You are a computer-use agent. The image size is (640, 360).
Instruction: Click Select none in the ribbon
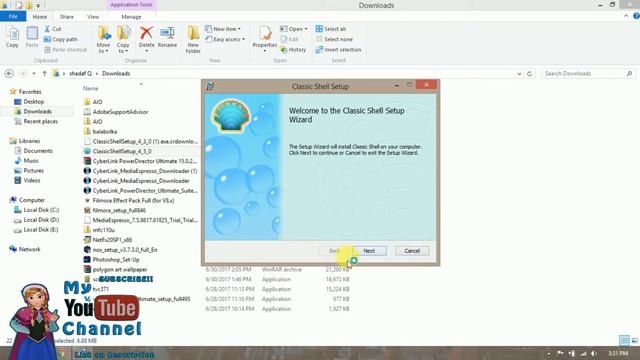tap(334, 39)
